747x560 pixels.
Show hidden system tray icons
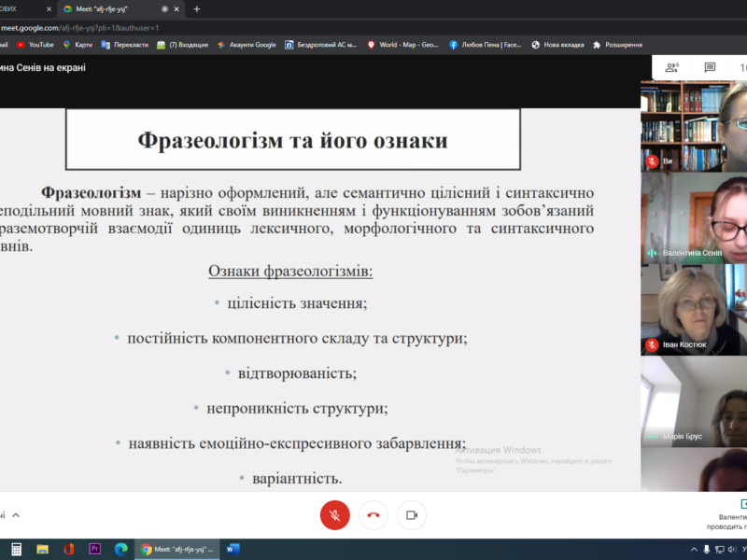click(693, 549)
